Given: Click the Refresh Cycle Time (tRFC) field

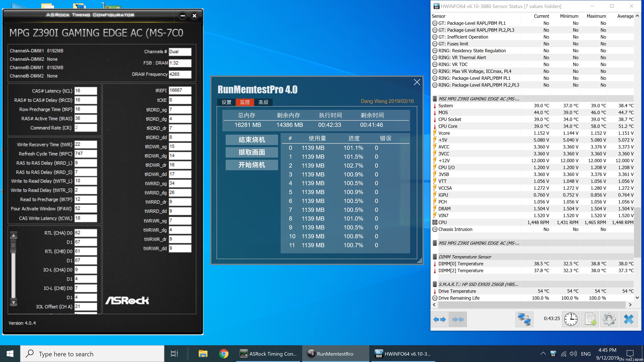Looking at the screenshot, I should tap(86, 154).
